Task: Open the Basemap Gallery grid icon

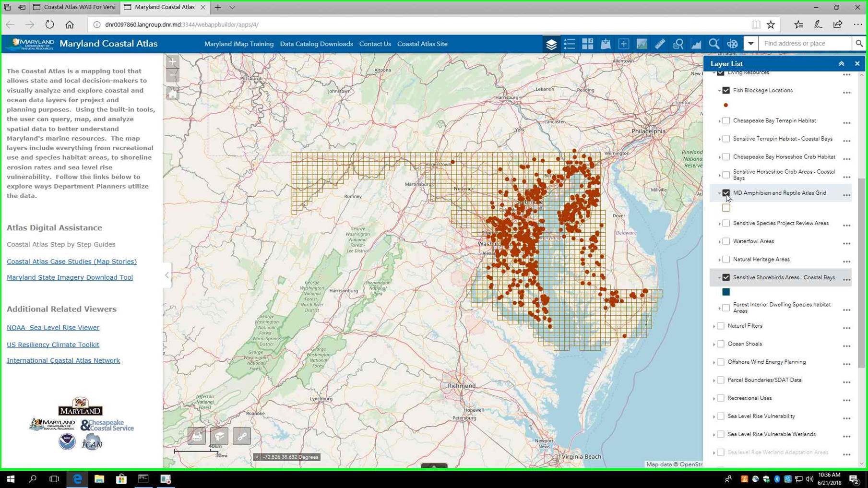Action: click(587, 44)
